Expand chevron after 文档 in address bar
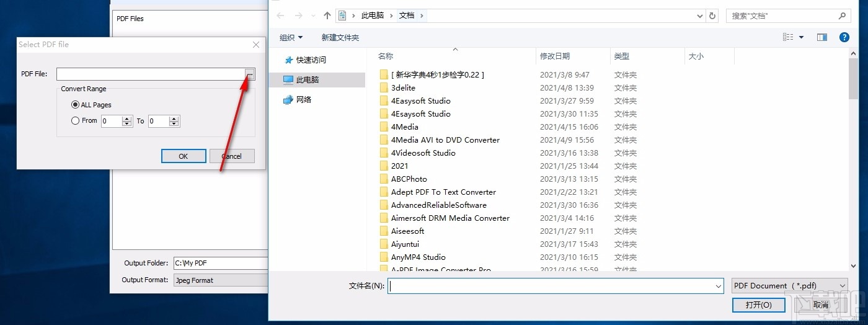This screenshot has width=868, height=325. click(x=422, y=16)
